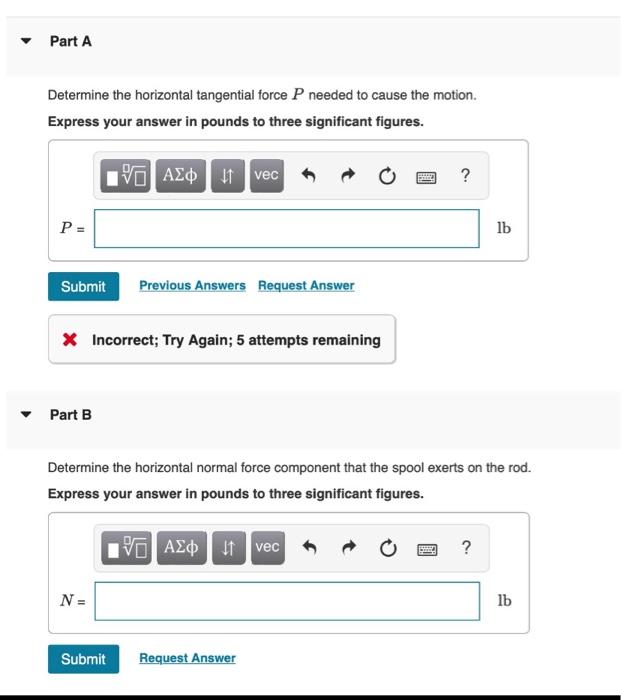
Task: Click the vec button in Part A toolbar
Action: point(267,176)
